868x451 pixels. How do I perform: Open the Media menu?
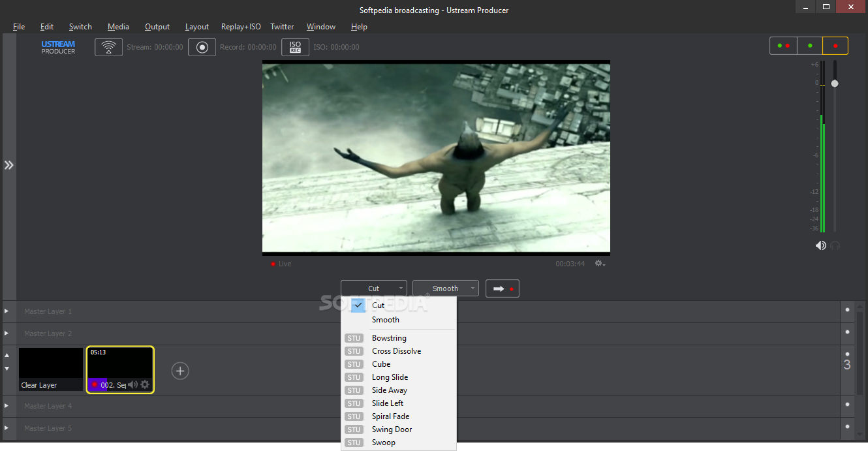118,27
